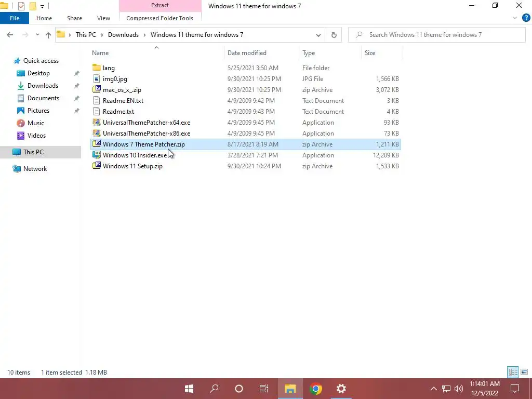532x399 pixels.
Task: Open Documents in the navigation pane
Action: [x=43, y=98]
